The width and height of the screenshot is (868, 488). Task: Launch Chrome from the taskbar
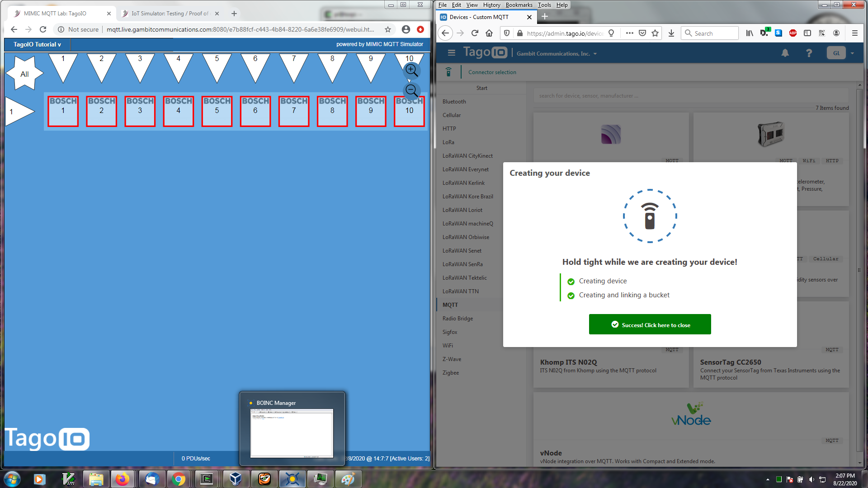pyautogui.click(x=179, y=479)
